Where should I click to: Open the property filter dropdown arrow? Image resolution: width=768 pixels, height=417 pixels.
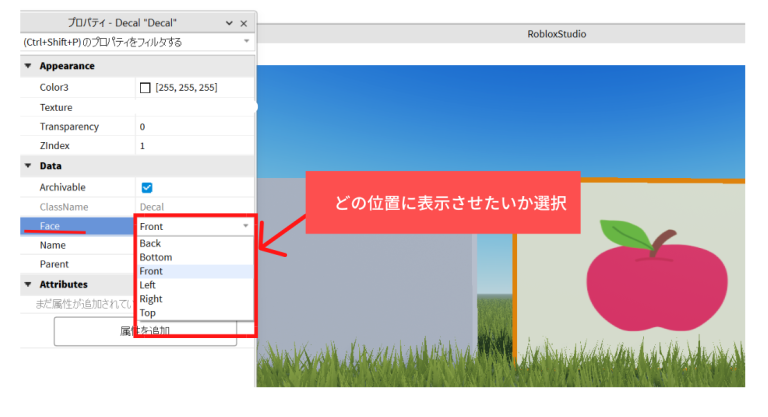tap(246, 42)
